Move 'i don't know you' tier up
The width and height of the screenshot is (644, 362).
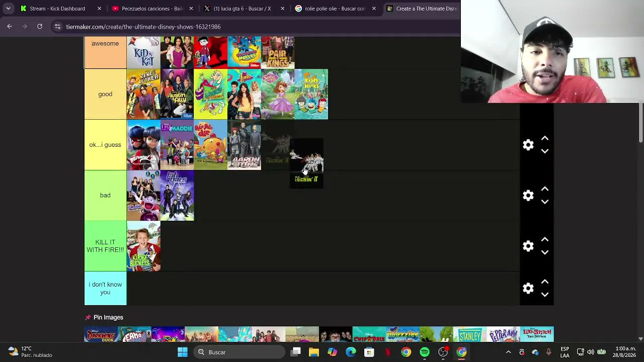(x=545, y=282)
